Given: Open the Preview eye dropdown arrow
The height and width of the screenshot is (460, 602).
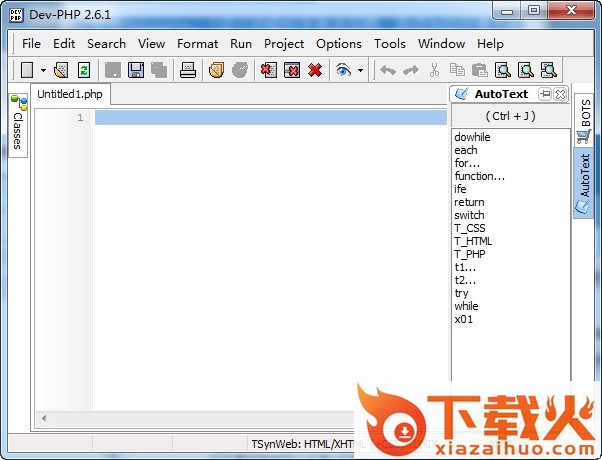Looking at the screenshot, I should point(360,70).
